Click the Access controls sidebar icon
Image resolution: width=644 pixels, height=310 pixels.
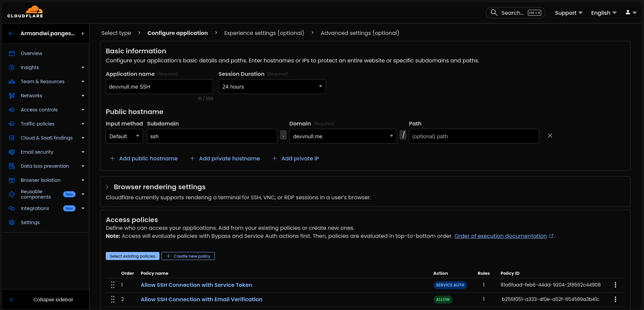click(12, 110)
